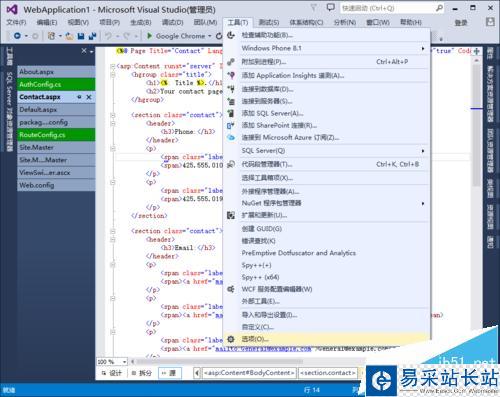Collapse the second section class contact outlining node
Viewport: 500px width, 397px height.
click(x=113, y=231)
